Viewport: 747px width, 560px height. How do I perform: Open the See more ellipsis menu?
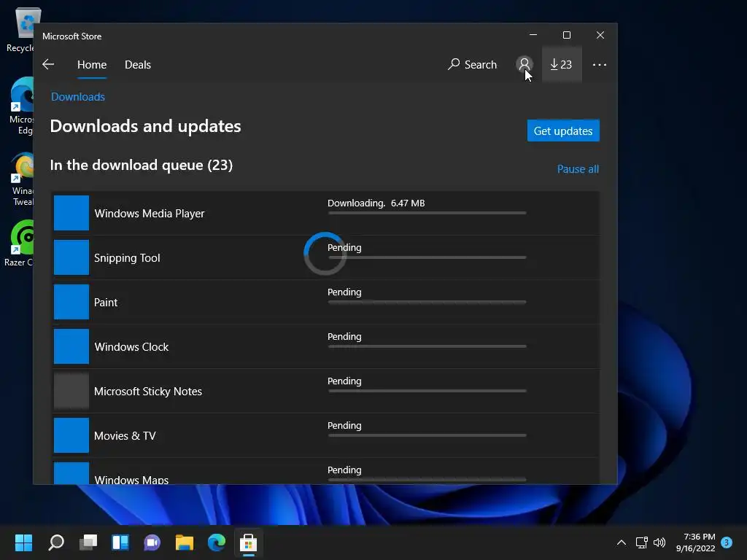600,64
